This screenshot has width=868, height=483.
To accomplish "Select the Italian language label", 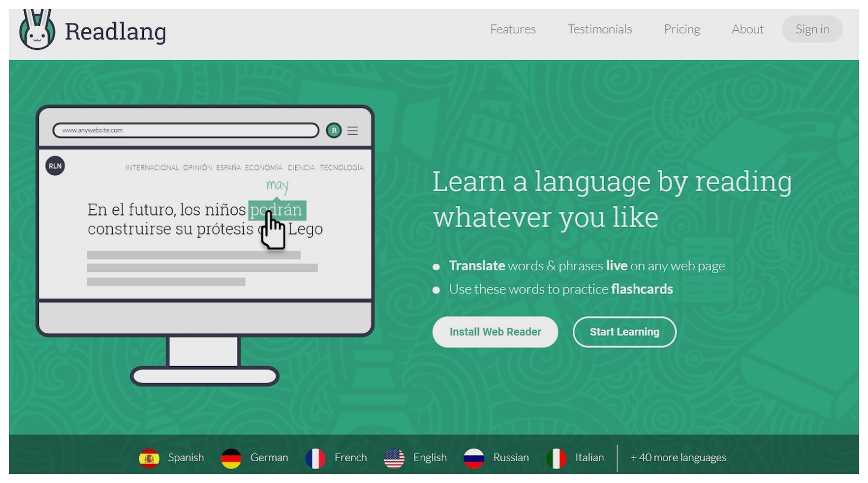I will click(x=590, y=458).
